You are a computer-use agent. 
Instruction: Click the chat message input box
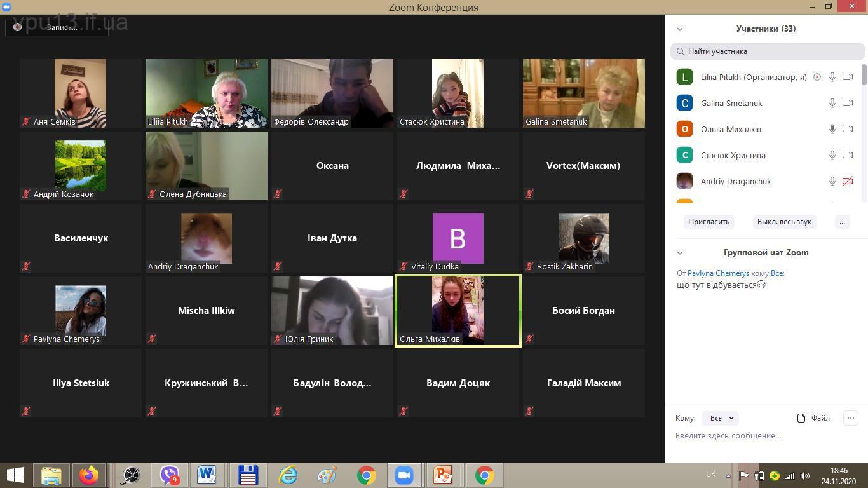[x=763, y=436]
